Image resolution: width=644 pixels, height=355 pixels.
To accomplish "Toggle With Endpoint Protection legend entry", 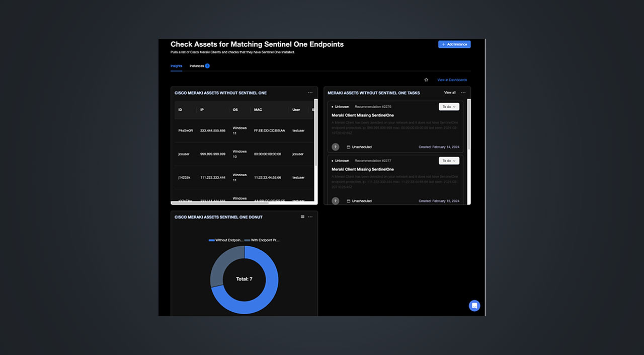I will (x=262, y=240).
